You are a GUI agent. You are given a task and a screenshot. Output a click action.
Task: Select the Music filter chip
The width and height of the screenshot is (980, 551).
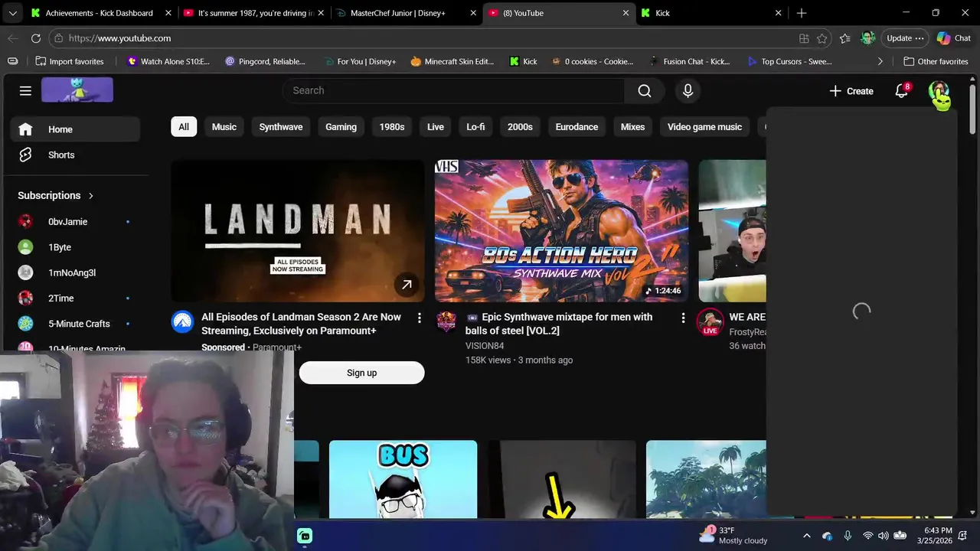click(224, 127)
